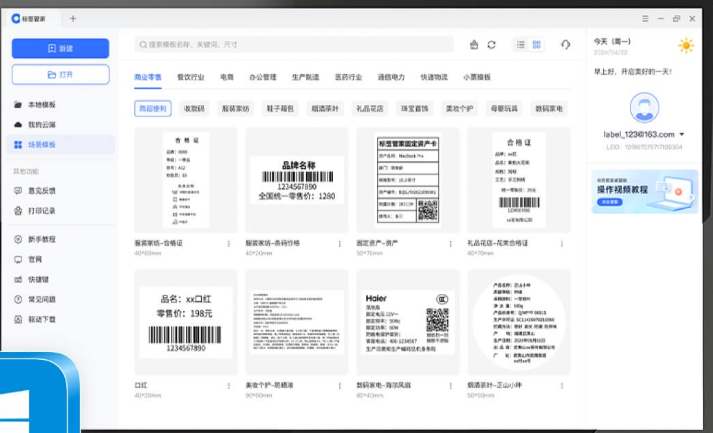The width and height of the screenshot is (713, 433).
Task: Click the 打开 (Open) button
Action: [60, 75]
